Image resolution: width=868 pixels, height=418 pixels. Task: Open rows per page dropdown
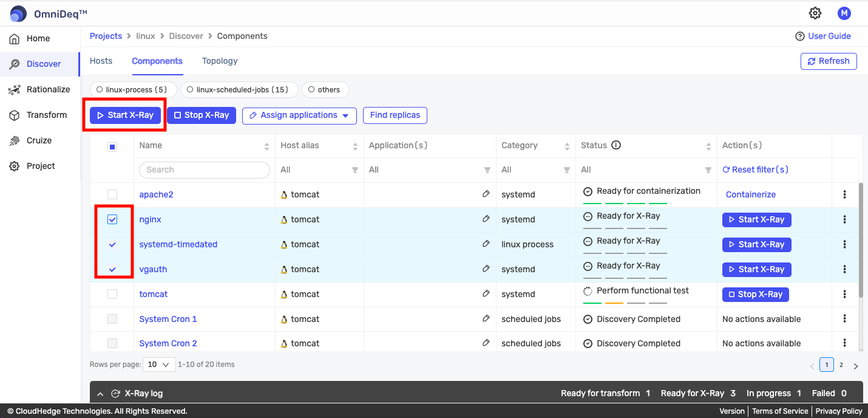tap(159, 365)
